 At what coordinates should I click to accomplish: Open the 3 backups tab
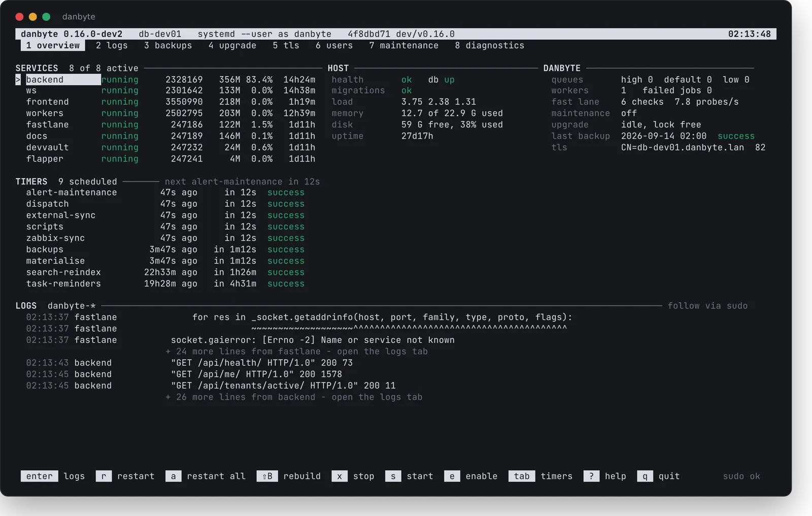click(x=168, y=46)
